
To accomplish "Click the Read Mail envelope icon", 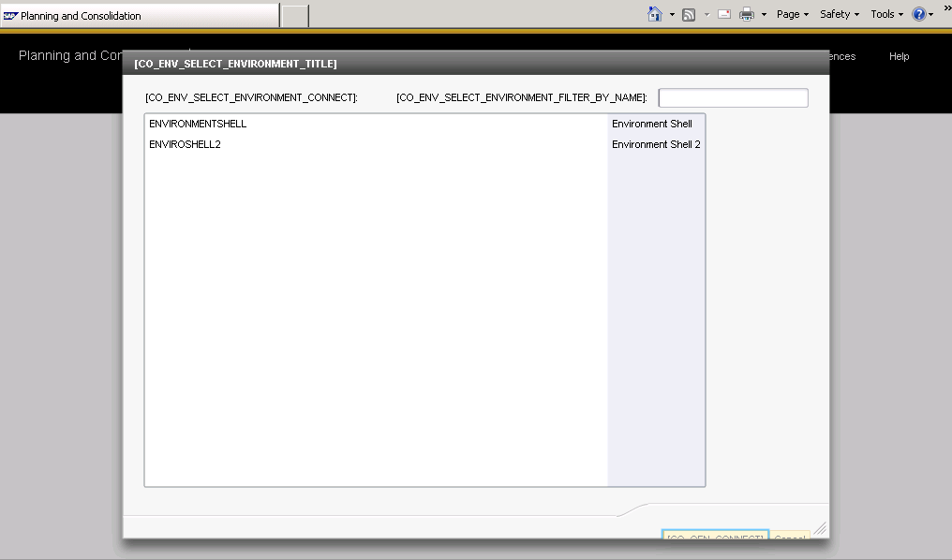I will (724, 14).
